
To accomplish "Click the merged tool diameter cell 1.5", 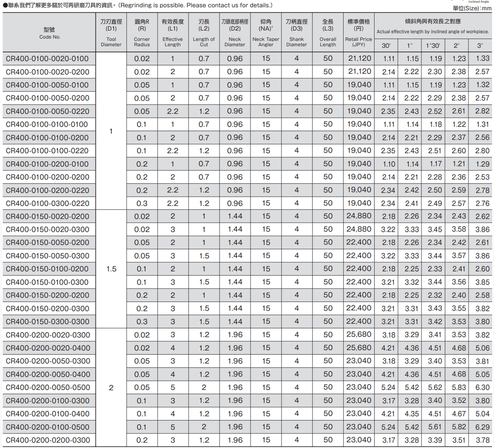I will point(111,269).
